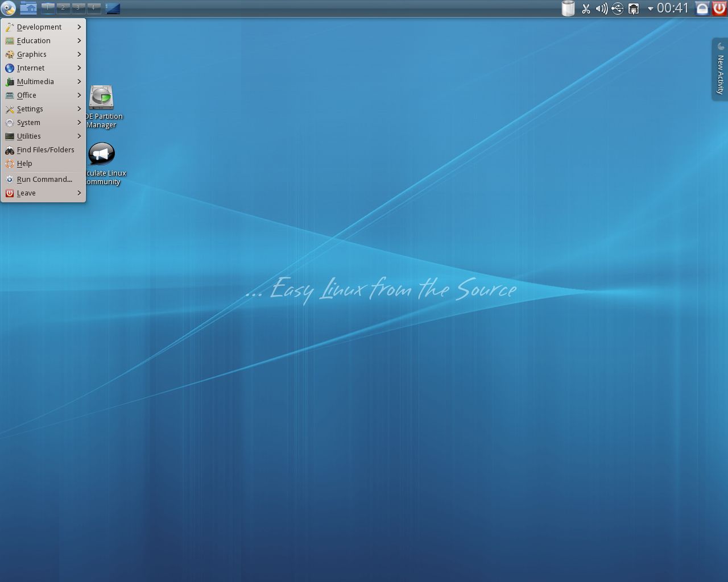Screen dimensions: 728x582
Task: Switch to virtual desktop 3 in pager
Action: point(78,8)
